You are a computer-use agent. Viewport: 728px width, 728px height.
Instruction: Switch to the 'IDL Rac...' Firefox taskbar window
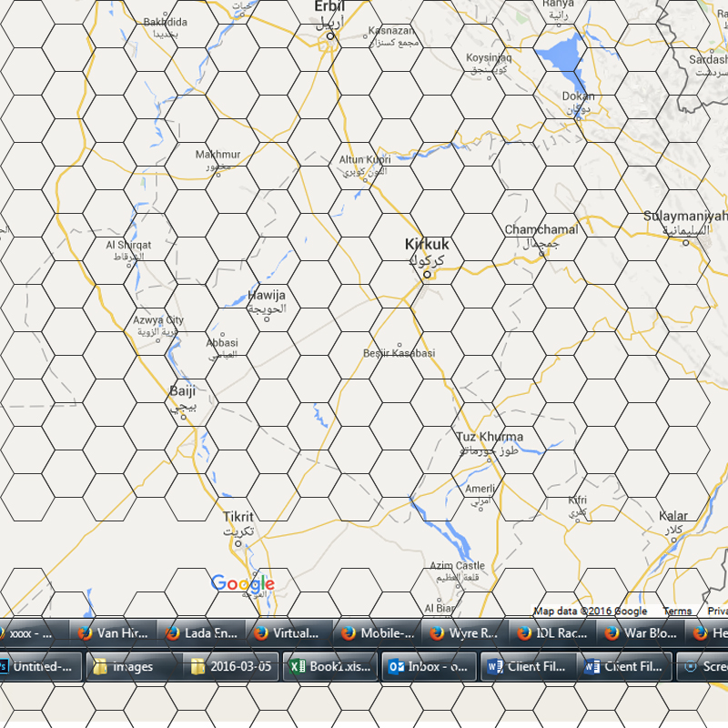554,633
